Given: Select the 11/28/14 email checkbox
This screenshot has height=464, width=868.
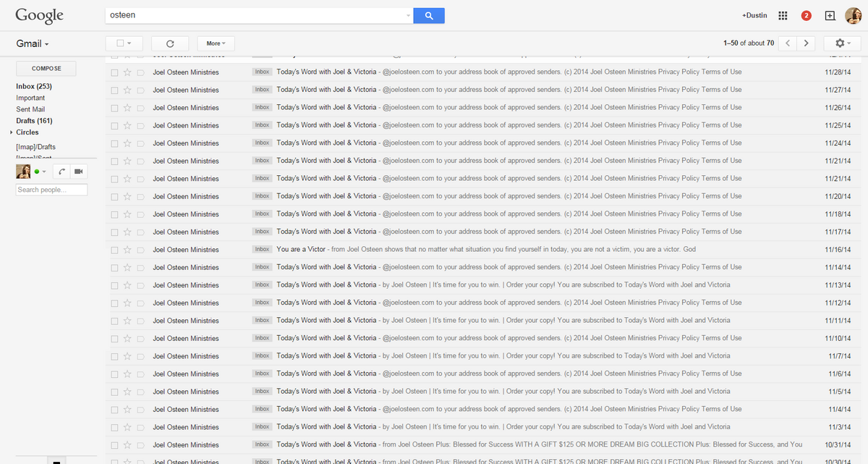Looking at the screenshot, I should (x=114, y=72).
